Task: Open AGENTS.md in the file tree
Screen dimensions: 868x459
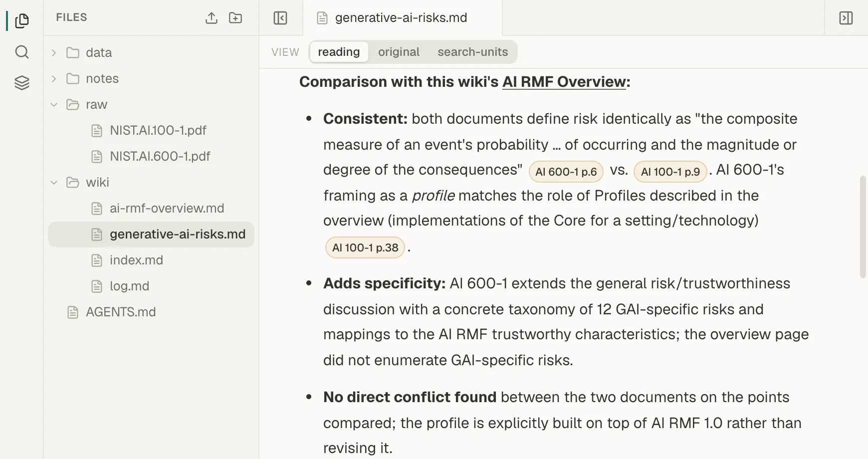Action: point(151,312)
